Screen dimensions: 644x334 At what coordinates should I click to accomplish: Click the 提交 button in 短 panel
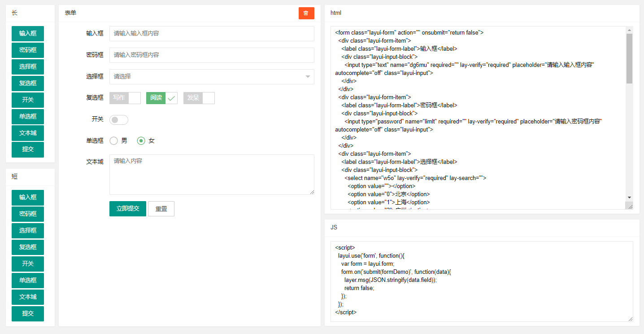28,313
